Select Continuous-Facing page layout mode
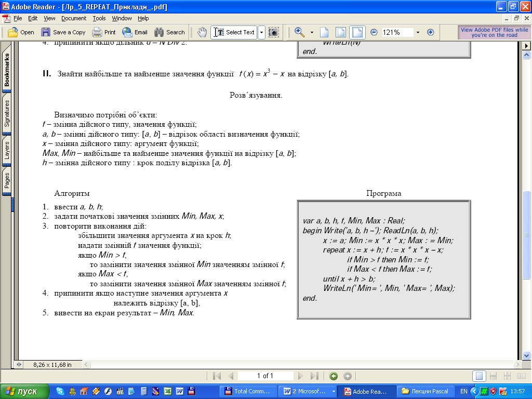The height and width of the screenshot is (399, 532). 507,376
